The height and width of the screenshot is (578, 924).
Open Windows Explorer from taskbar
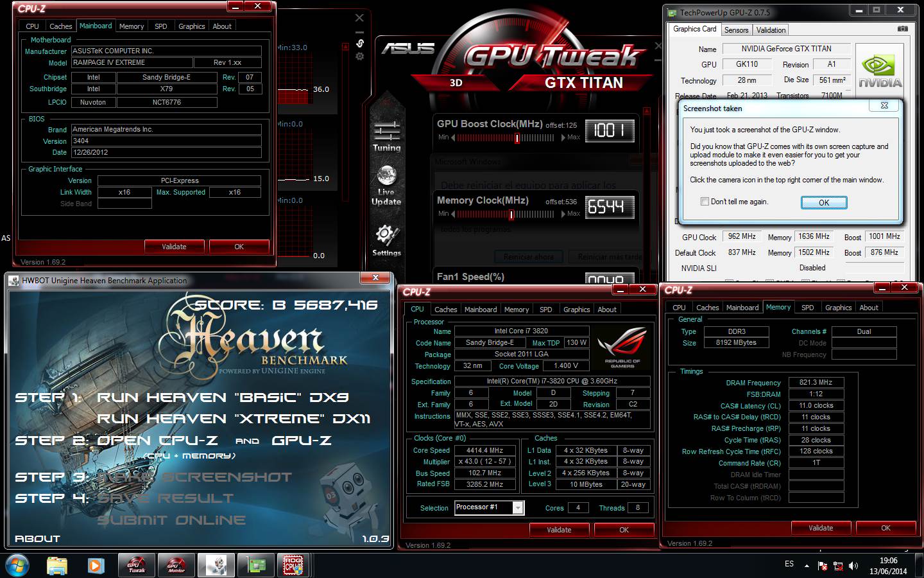click(x=57, y=565)
